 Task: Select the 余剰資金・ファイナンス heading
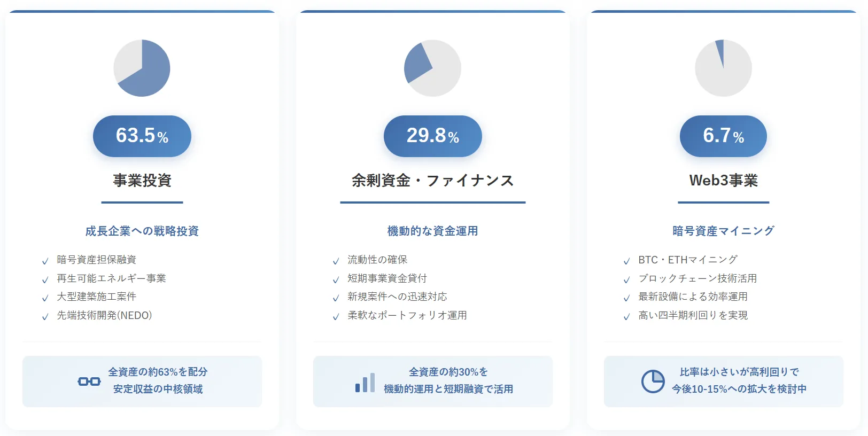(x=432, y=181)
